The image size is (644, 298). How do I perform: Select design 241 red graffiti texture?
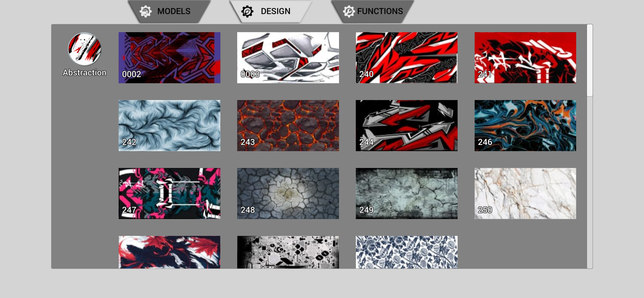(525, 58)
